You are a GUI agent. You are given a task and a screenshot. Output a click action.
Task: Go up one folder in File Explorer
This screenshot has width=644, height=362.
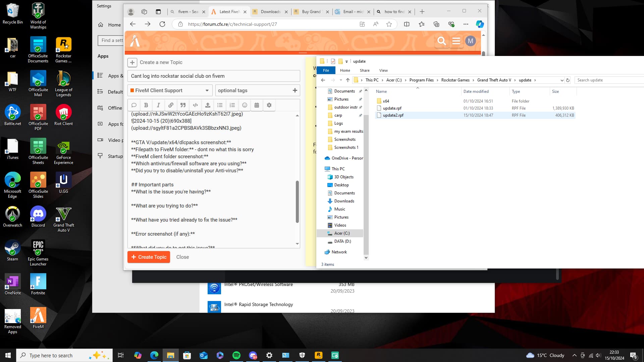click(348, 80)
